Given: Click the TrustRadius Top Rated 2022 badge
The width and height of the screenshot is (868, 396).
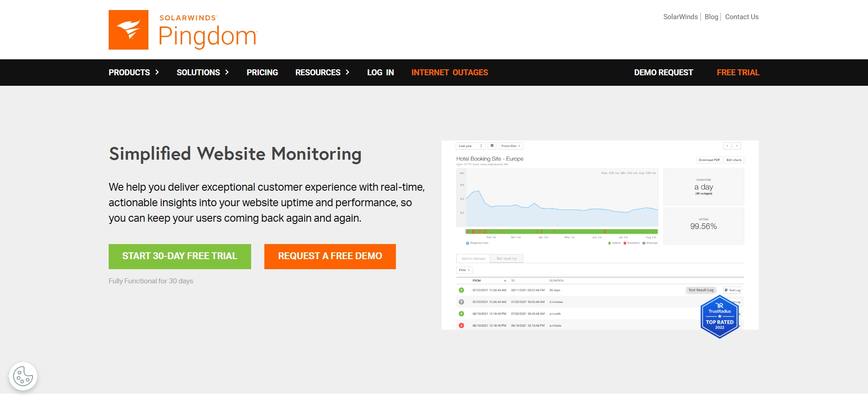Looking at the screenshot, I should 719,317.
